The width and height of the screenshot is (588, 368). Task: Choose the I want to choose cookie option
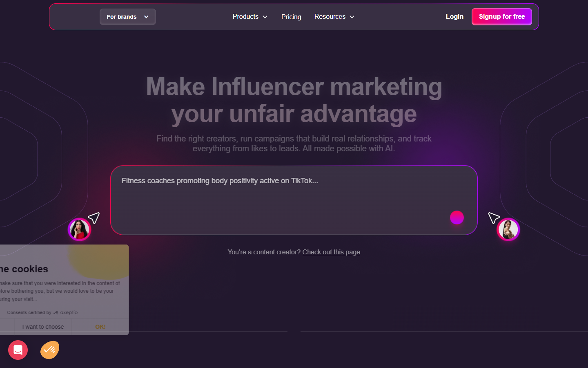point(43,327)
